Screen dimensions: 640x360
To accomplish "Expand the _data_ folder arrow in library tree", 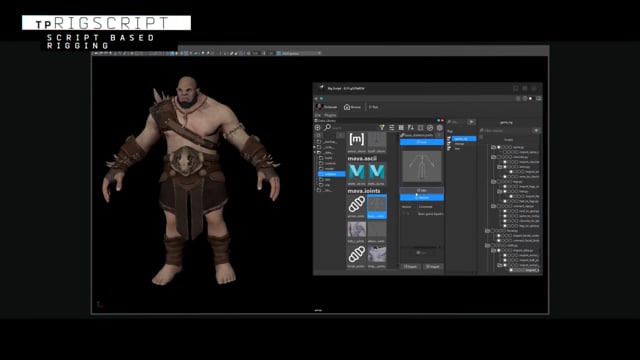I will pos(315,152).
